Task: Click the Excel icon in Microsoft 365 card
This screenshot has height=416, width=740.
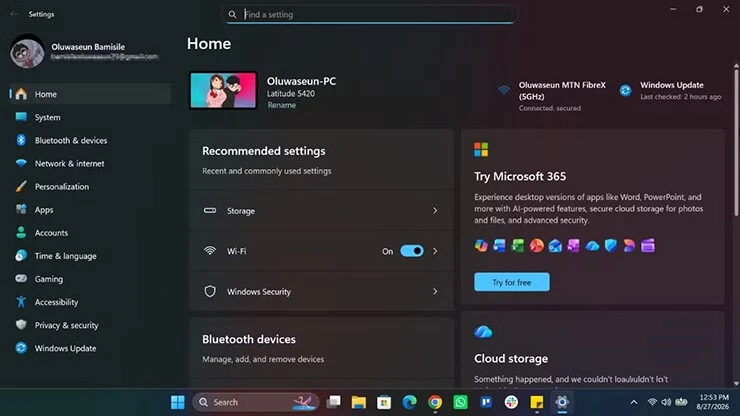Action: coord(518,246)
